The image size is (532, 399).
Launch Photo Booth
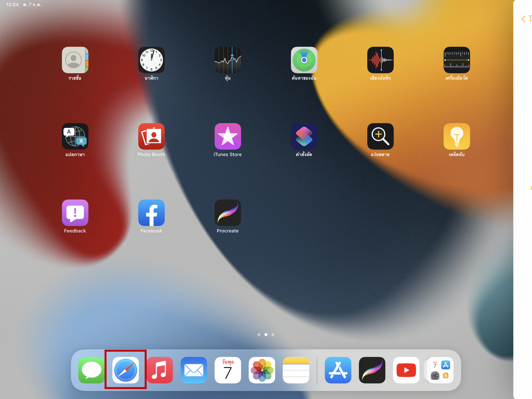coord(151,136)
